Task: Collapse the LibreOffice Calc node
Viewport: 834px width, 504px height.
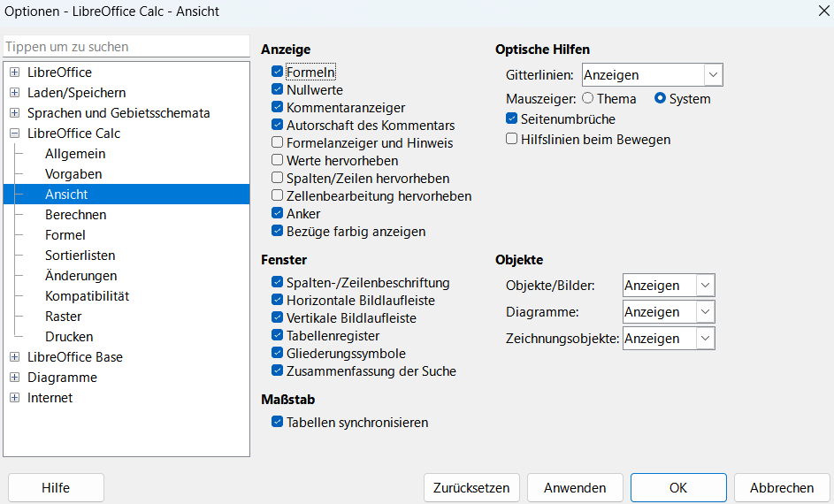Action: pyautogui.click(x=15, y=134)
